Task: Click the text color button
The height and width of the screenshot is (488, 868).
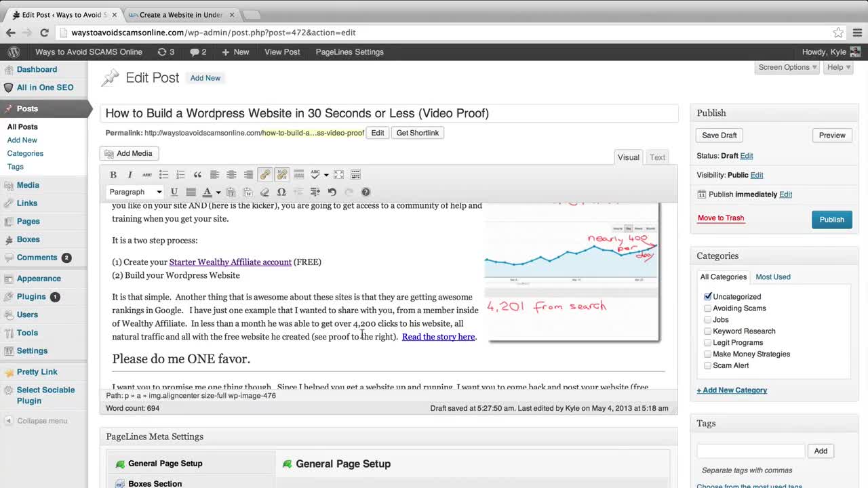Action: [207, 192]
